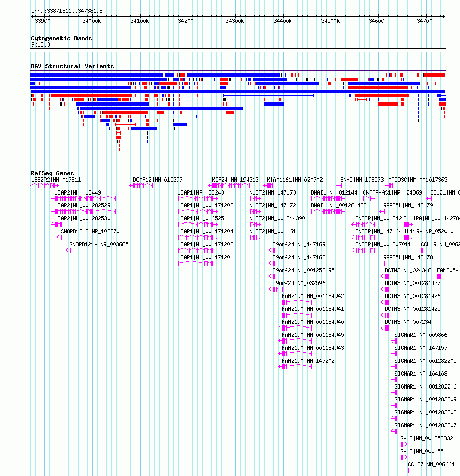This screenshot has height=476, width=460.
Task: Select the DCTN3|NM_001281426 transcript label
Action: [412, 296]
